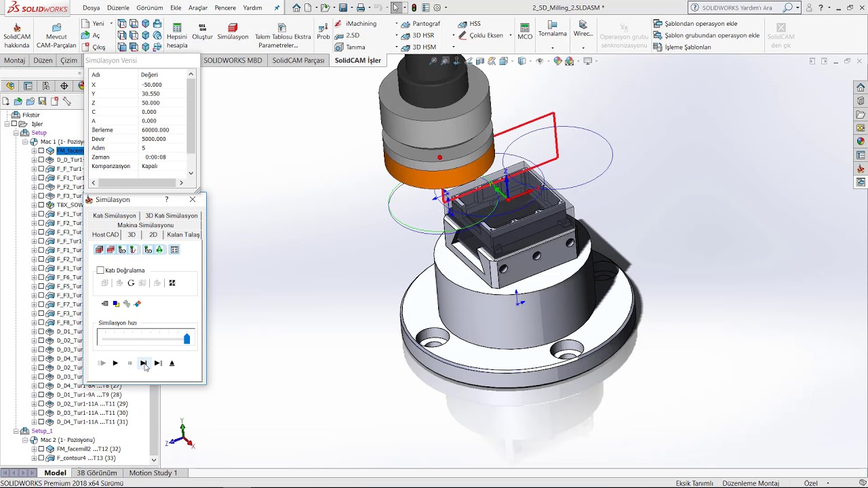This screenshot has width=868, height=488.
Task: Expand the F_contour4 (33) operation
Action: point(34,458)
